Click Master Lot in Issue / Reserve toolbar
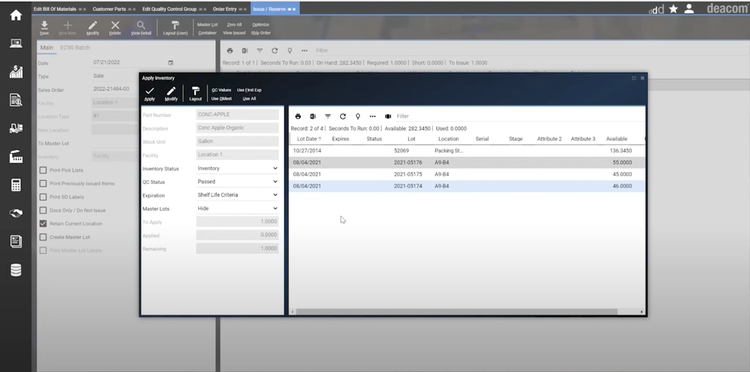The height and width of the screenshot is (372, 750). 207,24
